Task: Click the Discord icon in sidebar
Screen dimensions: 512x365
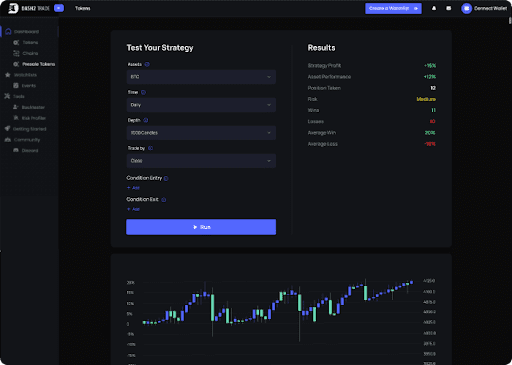Action: (x=16, y=150)
